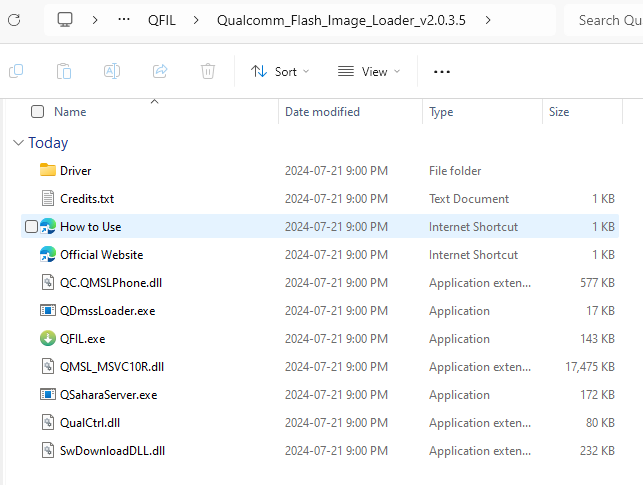Select the QSaharaServer.exe file name
Viewport: 643px width, 485px height.
[109, 395]
